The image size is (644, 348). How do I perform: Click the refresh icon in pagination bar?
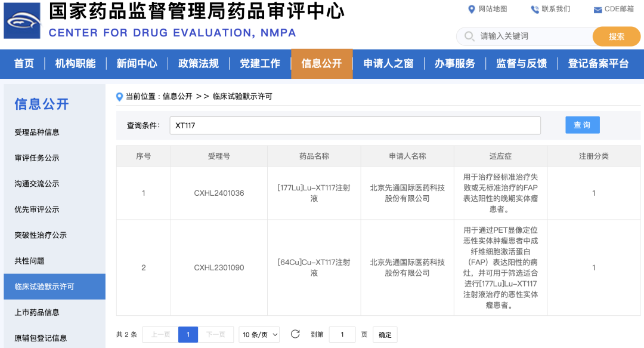[x=295, y=334]
